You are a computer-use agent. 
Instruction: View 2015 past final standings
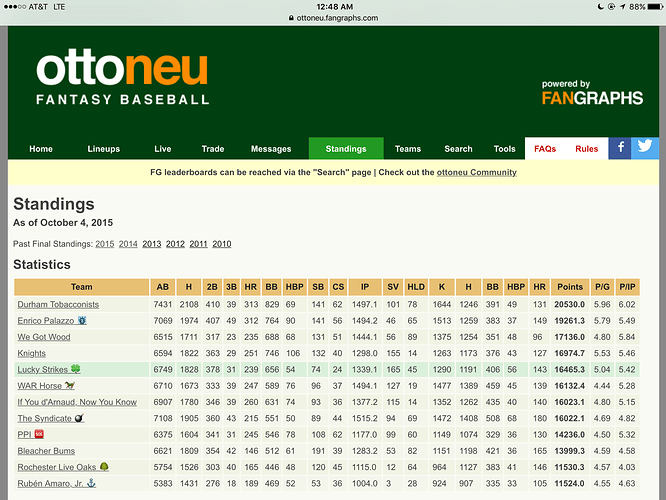pyautogui.click(x=104, y=244)
